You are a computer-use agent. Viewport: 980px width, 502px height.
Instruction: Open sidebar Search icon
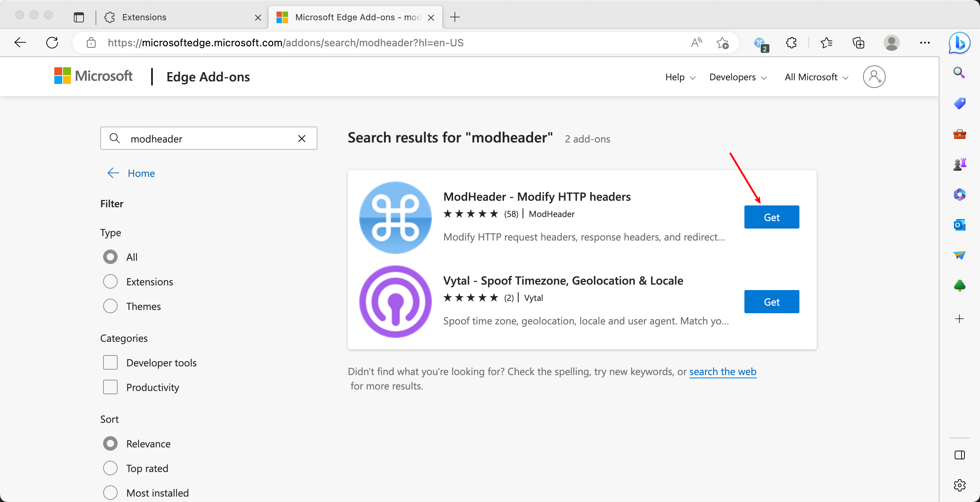click(959, 72)
